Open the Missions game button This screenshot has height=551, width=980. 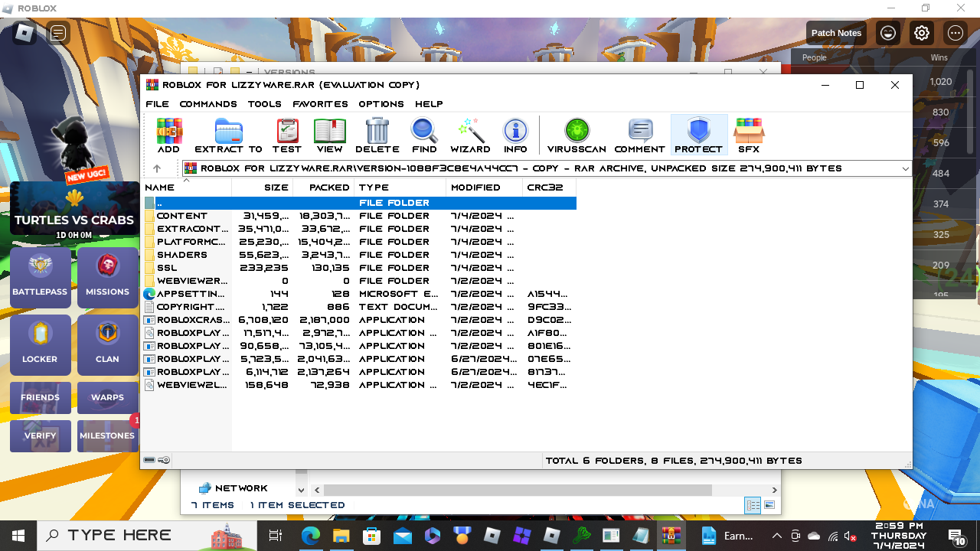107,277
